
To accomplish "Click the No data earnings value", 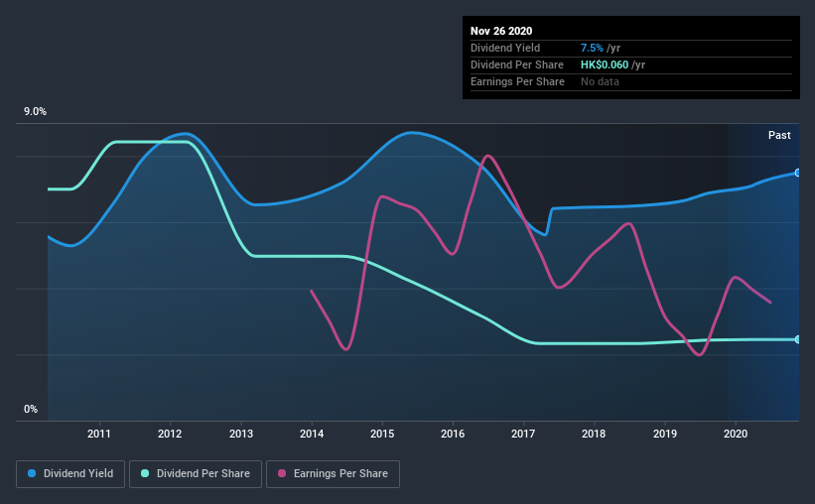I will coord(600,81).
